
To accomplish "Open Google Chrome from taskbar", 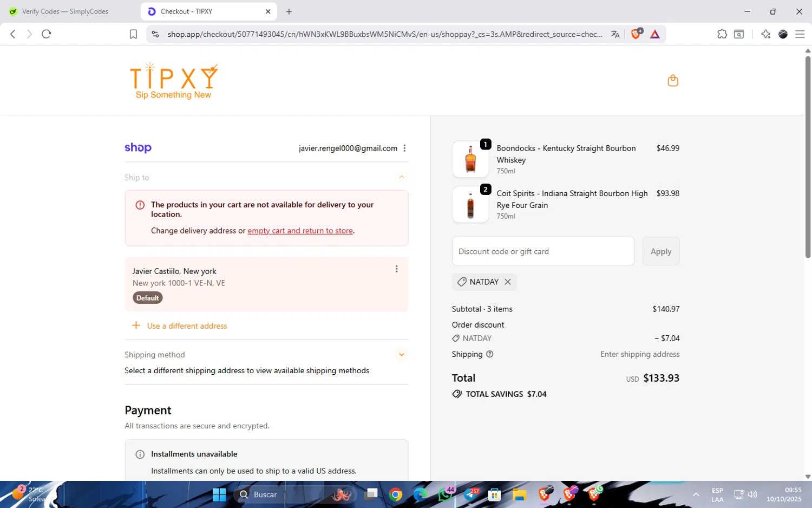I will point(396,494).
